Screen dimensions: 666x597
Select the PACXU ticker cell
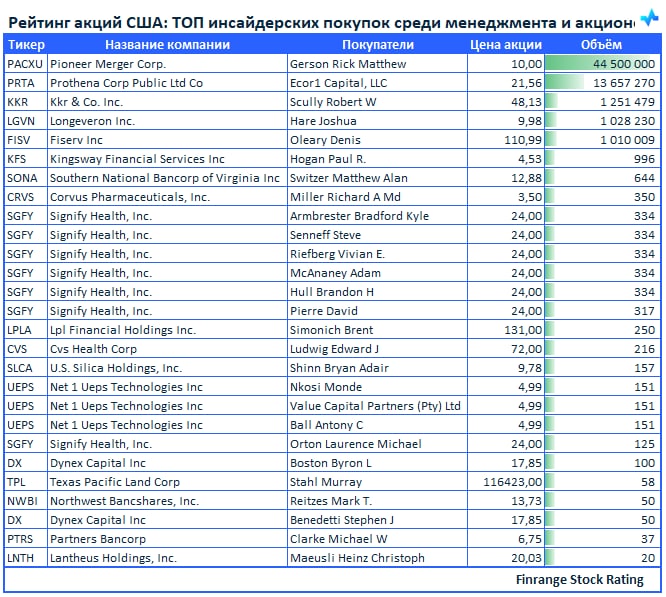(25, 64)
